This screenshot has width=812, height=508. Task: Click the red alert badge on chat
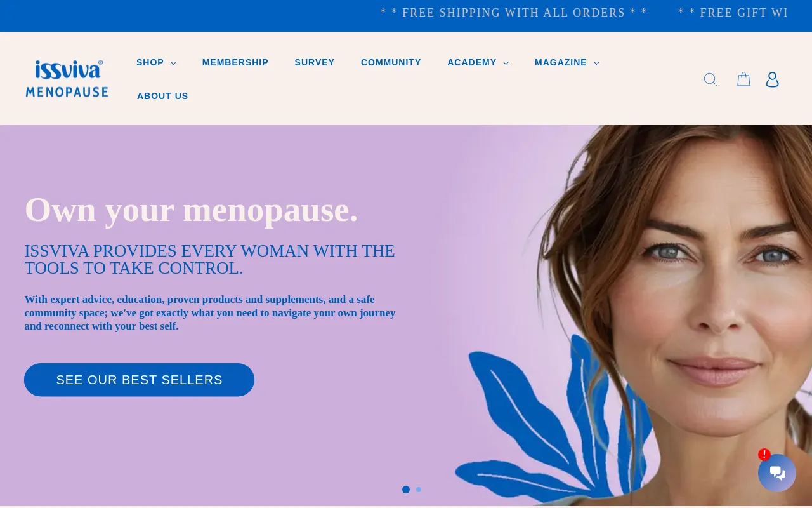click(x=764, y=455)
